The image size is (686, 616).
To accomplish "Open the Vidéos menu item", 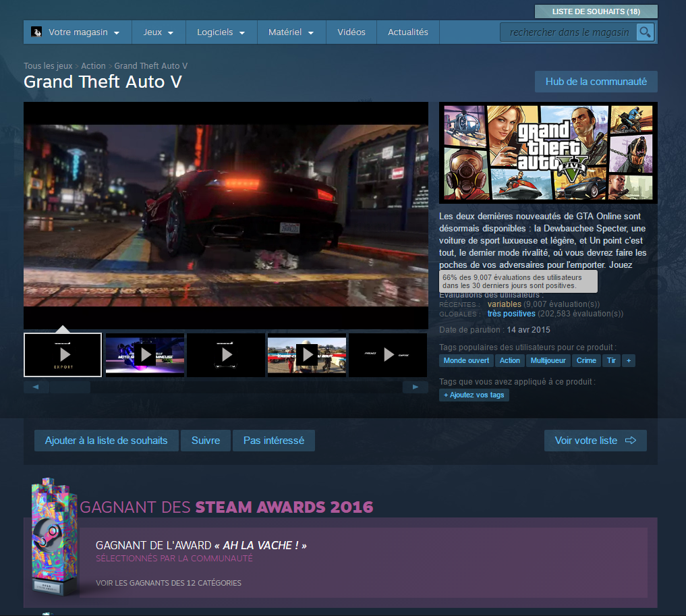I will [351, 32].
